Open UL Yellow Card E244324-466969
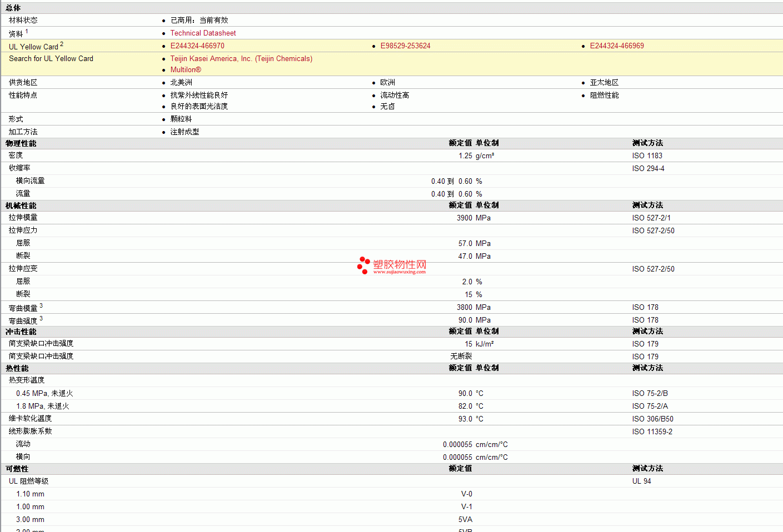The image size is (783, 532). (617, 46)
